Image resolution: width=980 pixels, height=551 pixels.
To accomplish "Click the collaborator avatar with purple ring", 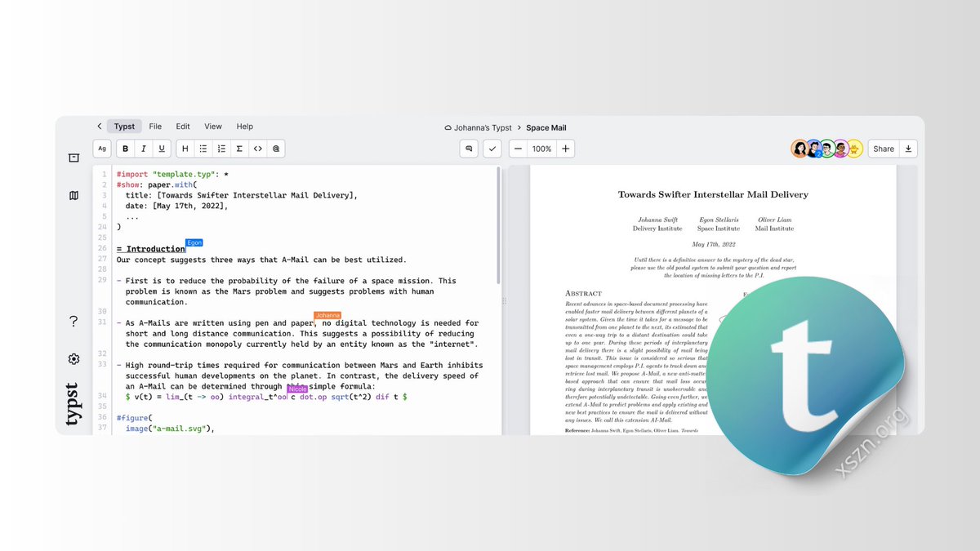I will (x=841, y=149).
